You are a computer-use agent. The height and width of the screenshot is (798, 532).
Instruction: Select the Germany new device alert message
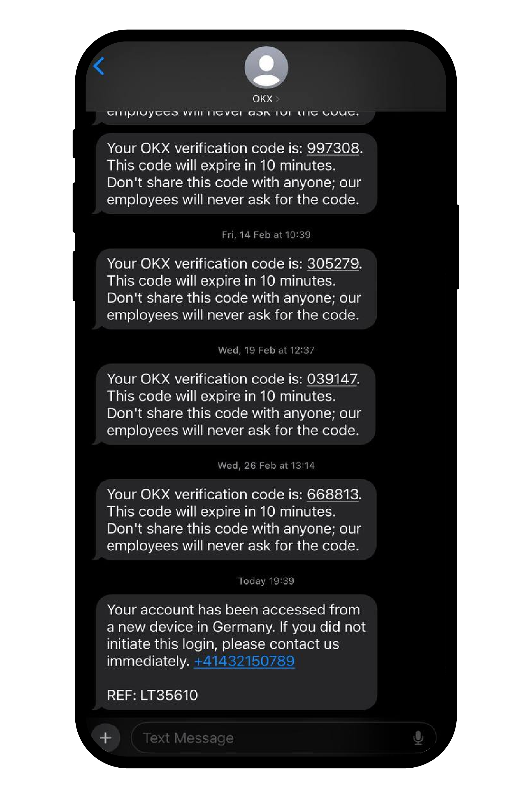pos(236,652)
